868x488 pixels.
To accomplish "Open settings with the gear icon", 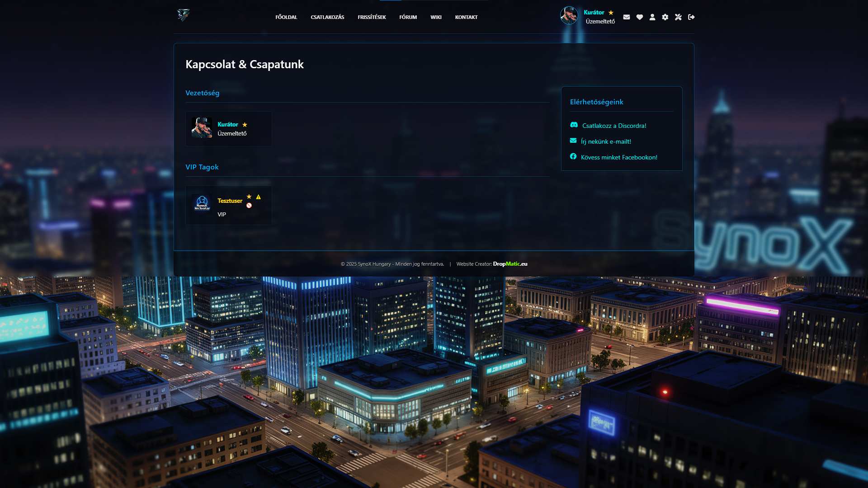I will 665,17.
